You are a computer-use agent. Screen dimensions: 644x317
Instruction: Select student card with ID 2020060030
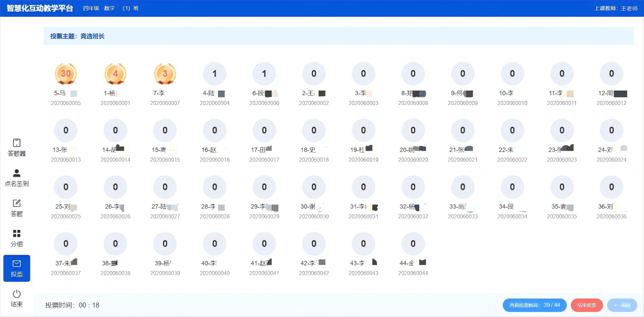(x=314, y=198)
